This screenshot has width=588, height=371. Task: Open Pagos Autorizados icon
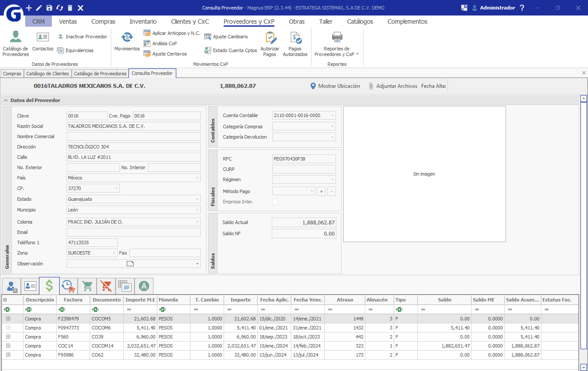295,38
